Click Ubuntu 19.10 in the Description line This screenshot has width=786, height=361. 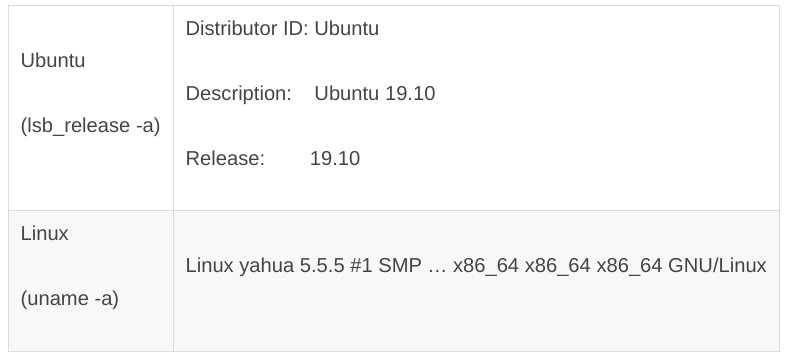[x=375, y=94]
